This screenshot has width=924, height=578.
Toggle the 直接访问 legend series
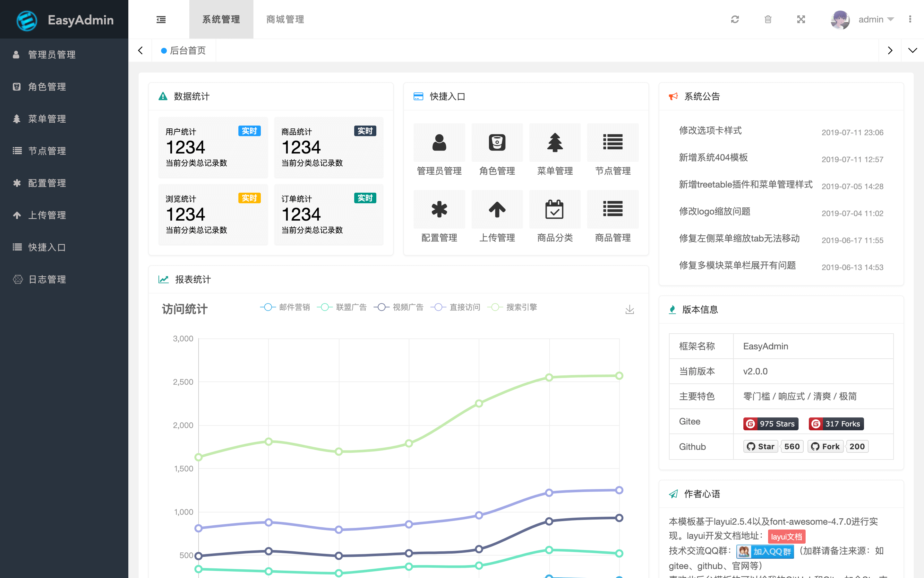(x=456, y=307)
